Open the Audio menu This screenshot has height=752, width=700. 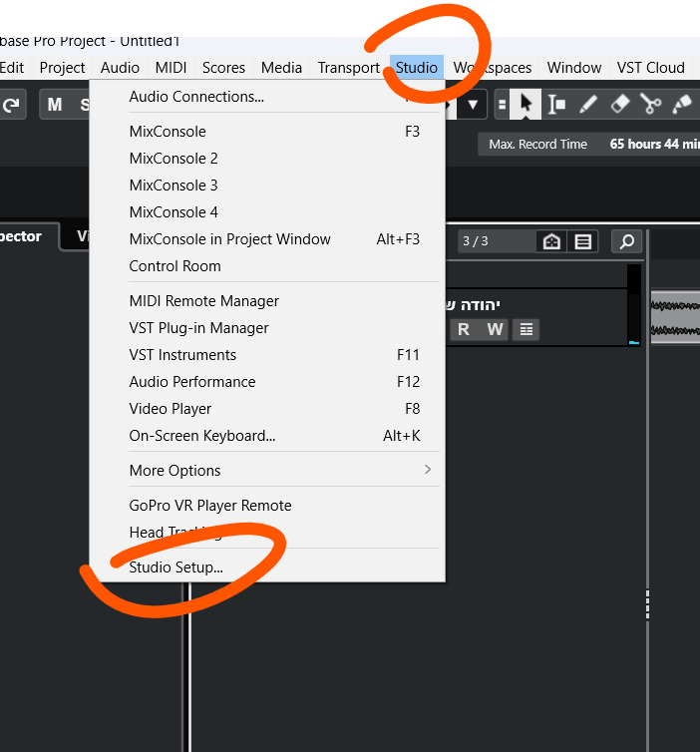(x=120, y=68)
